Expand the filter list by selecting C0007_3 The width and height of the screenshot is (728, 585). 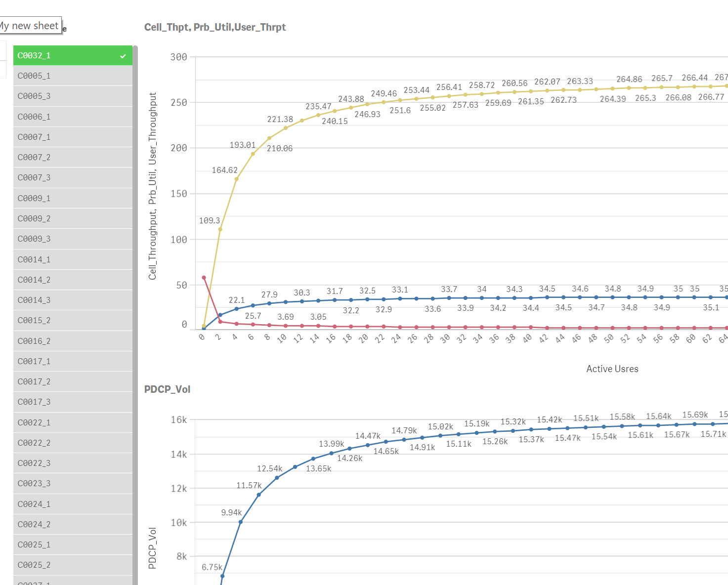[x=59, y=177]
